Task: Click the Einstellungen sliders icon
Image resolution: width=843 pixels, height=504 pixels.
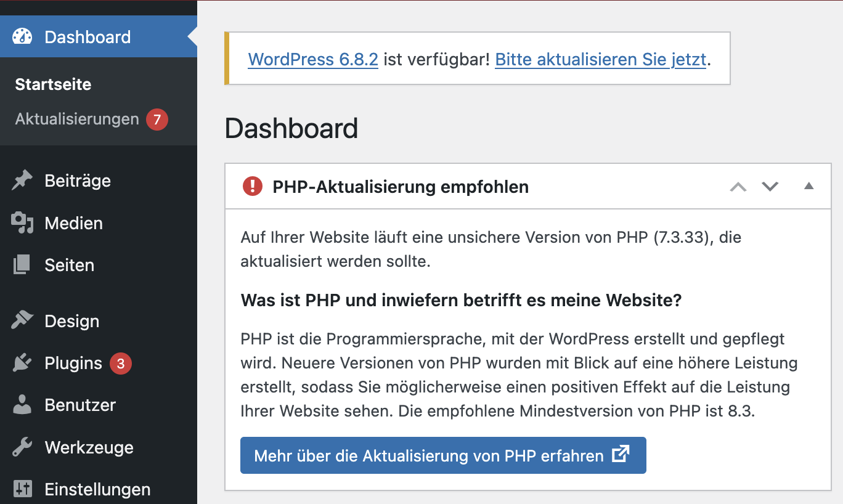Action: coord(22,489)
